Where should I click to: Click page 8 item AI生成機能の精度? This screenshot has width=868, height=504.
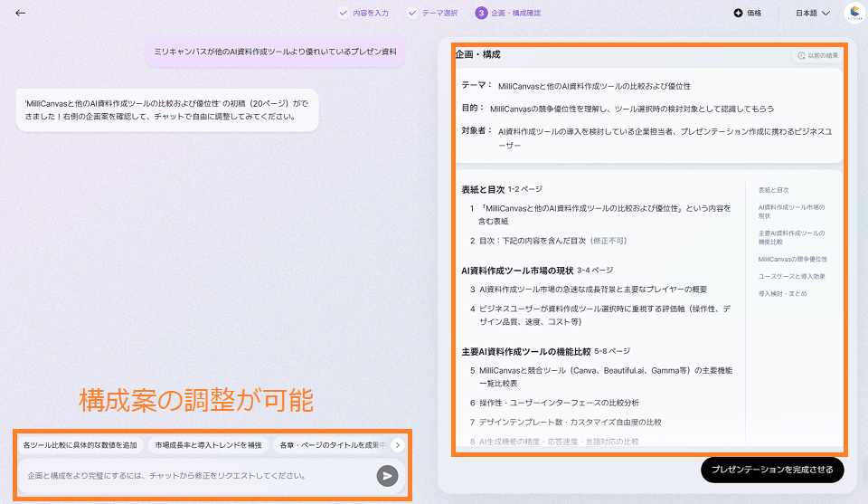coord(554,442)
